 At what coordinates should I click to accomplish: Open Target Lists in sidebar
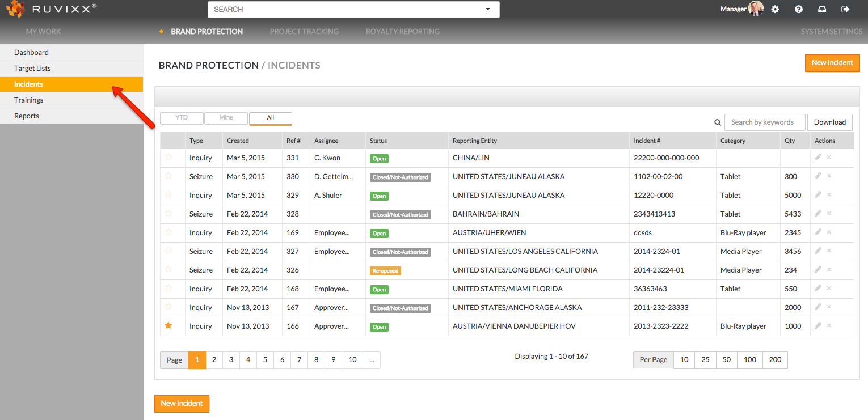pyautogui.click(x=32, y=68)
